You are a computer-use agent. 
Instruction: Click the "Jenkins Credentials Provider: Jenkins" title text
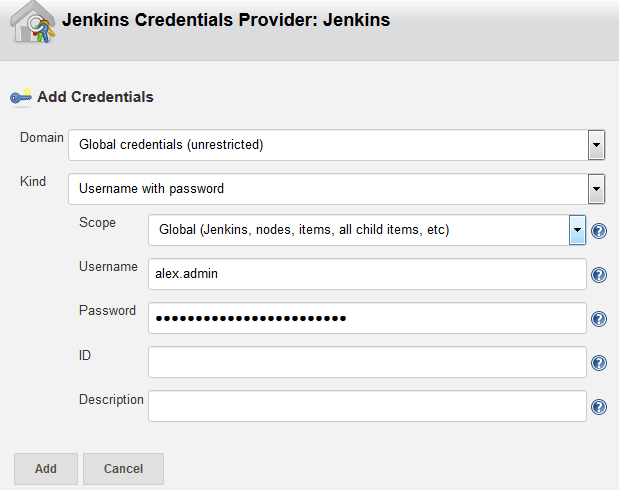226,19
